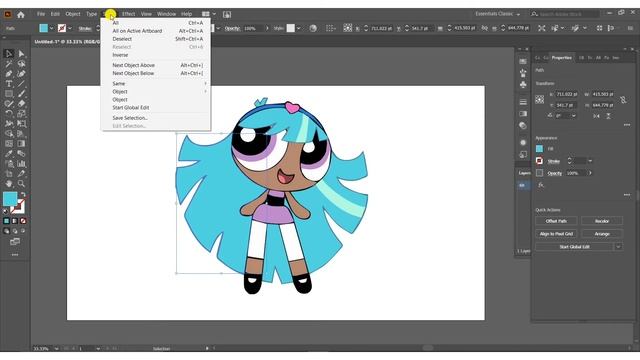Open the Edit Toolbar three-dots button

click(15, 254)
